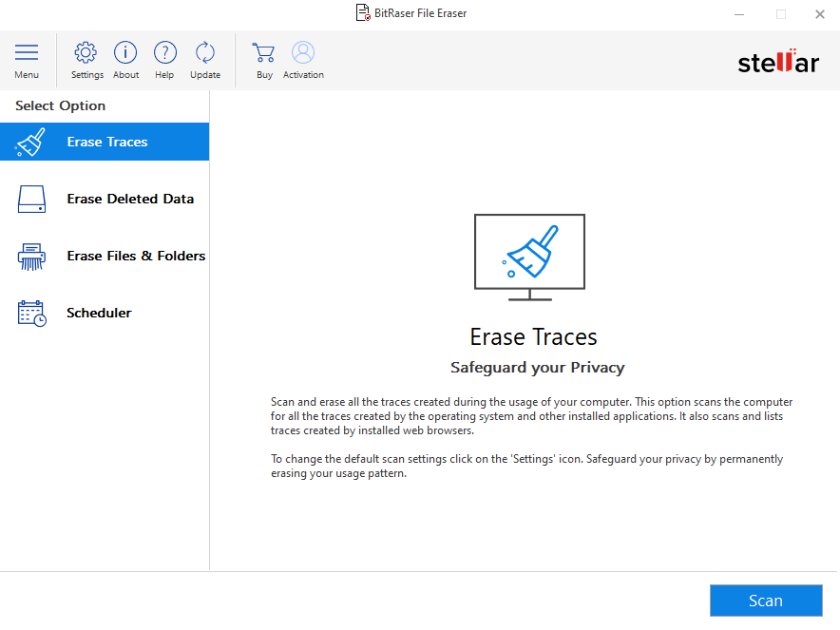
Task: Open the Activation user icon
Action: coord(303,52)
